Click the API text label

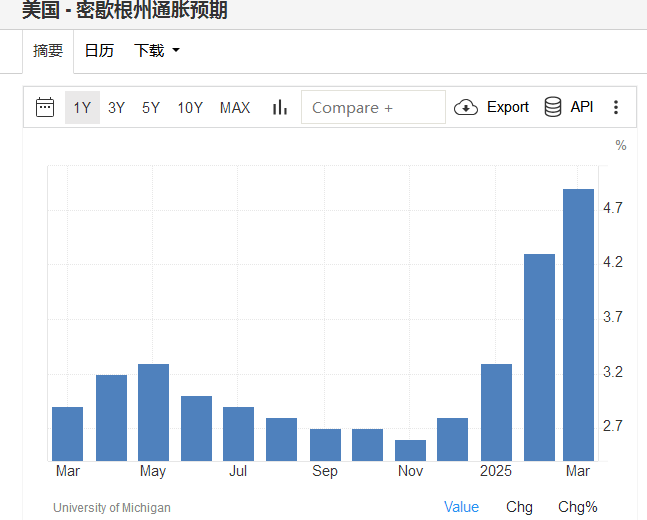tap(582, 107)
